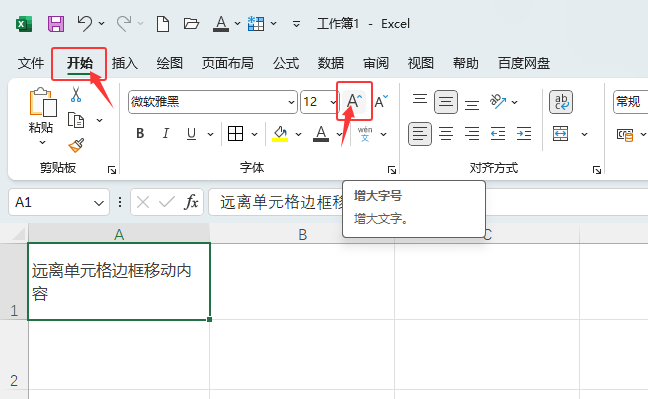This screenshot has width=648, height=399.
Task: Toggle Underline formatting
Action: 191,134
